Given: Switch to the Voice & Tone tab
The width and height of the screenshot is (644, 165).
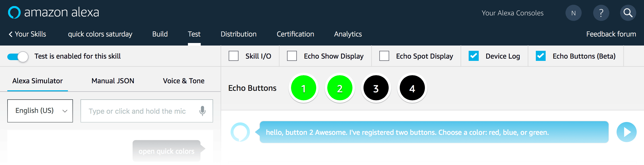Looking at the screenshot, I should [184, 81].
